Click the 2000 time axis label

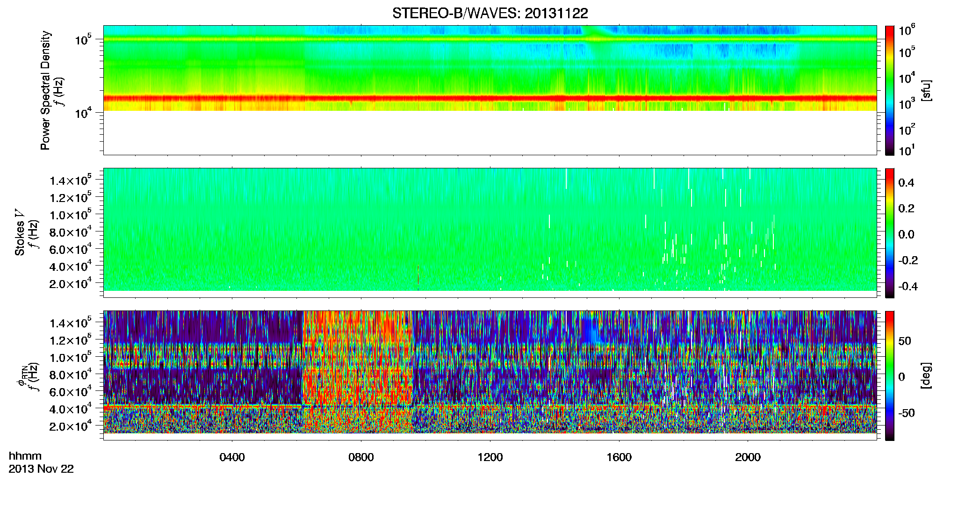(x=748, y=457)
